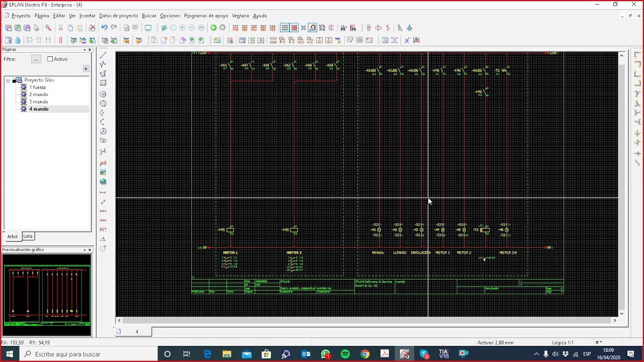644x362 pixels.
Task: Choose the Text tool (ab icon)
Action: (x=103, y=163)
